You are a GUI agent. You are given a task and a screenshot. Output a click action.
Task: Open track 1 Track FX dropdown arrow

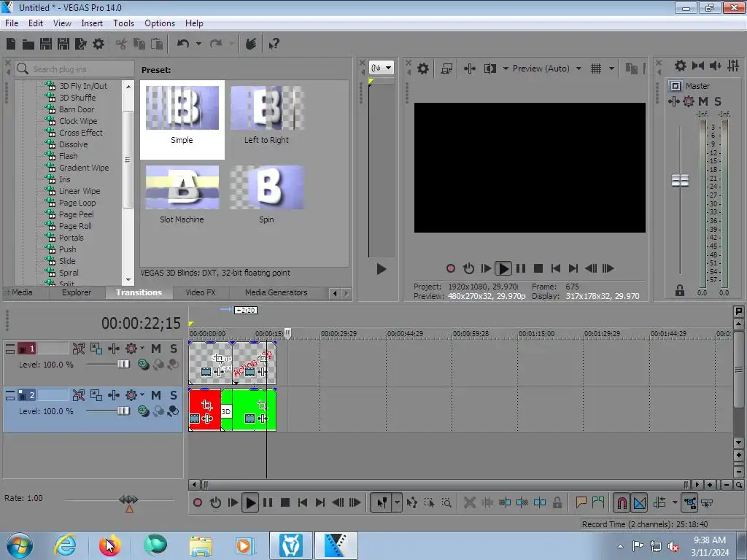tap(142, 348)
